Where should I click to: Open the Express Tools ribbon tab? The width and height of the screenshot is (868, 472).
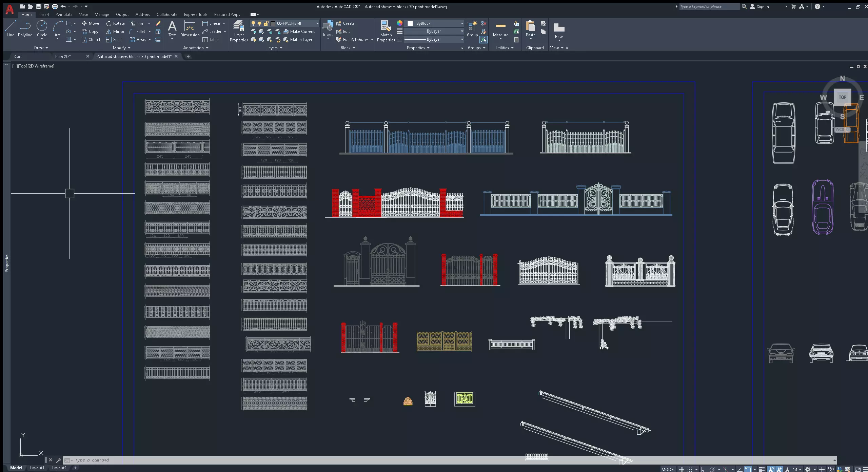[x=196, y=15]
